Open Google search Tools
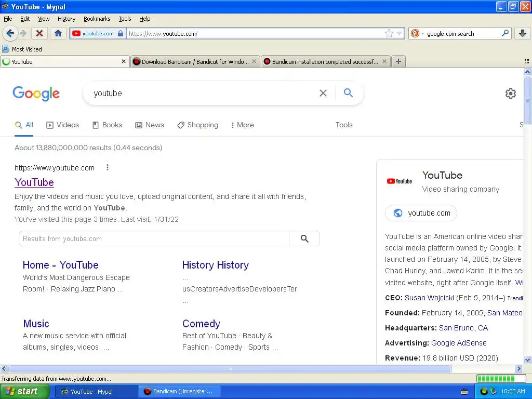The width and height of the screenshot is (532, 399). coord(344,125)
